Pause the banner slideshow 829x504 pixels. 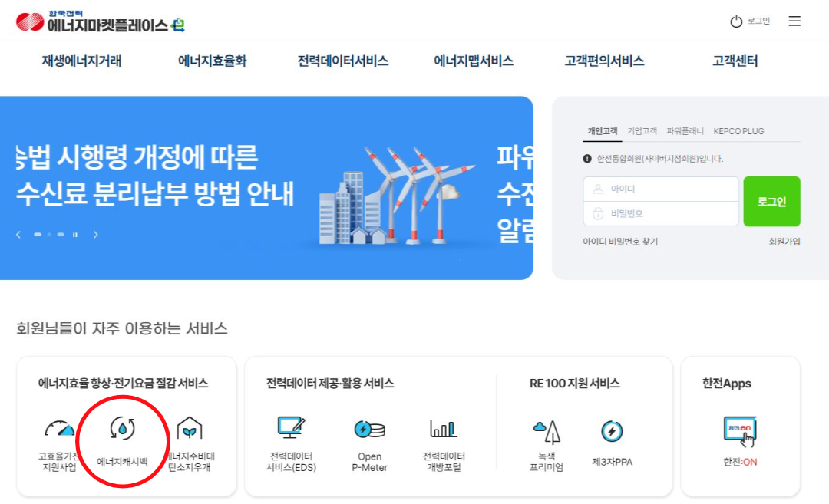[x=74, y=235]
